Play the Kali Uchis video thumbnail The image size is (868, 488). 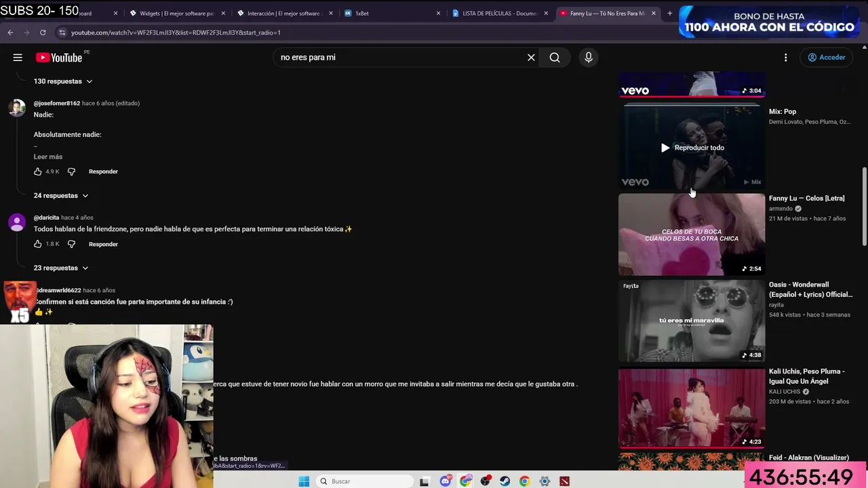point(692,407)
